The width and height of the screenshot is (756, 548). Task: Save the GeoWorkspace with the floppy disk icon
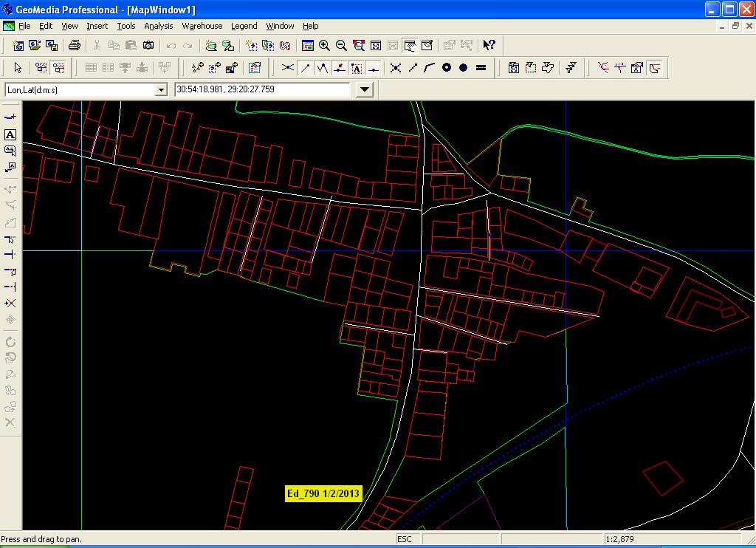coord(52,46)
